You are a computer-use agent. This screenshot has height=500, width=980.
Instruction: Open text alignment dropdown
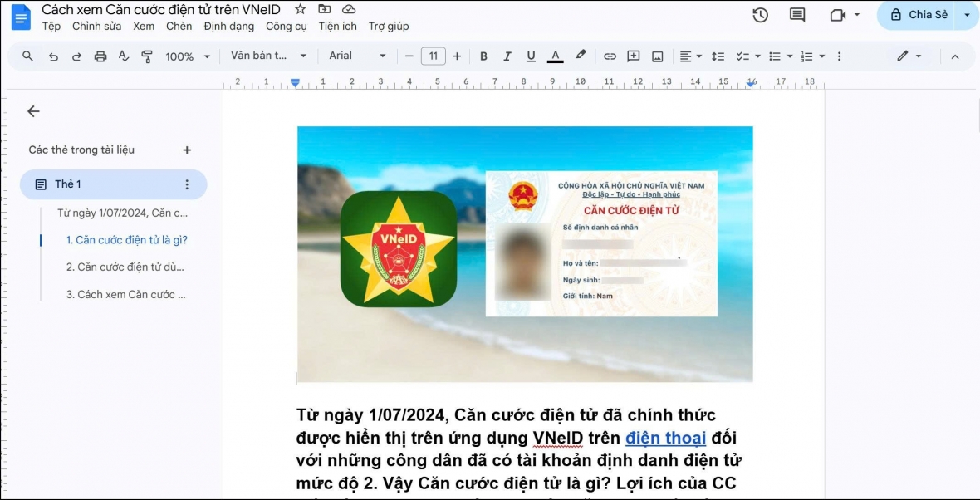coord(691,56)
